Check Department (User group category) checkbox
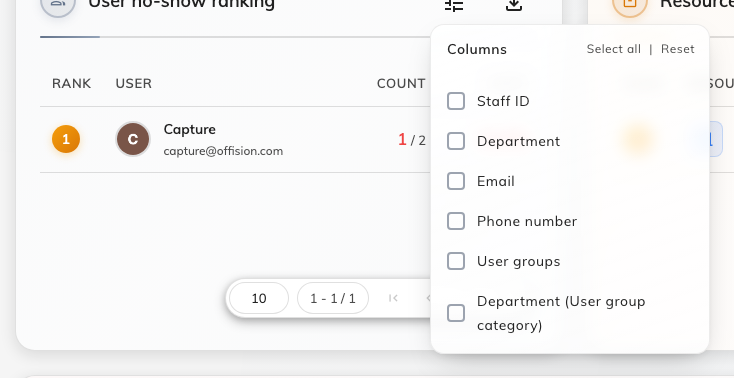 (456, 313)
